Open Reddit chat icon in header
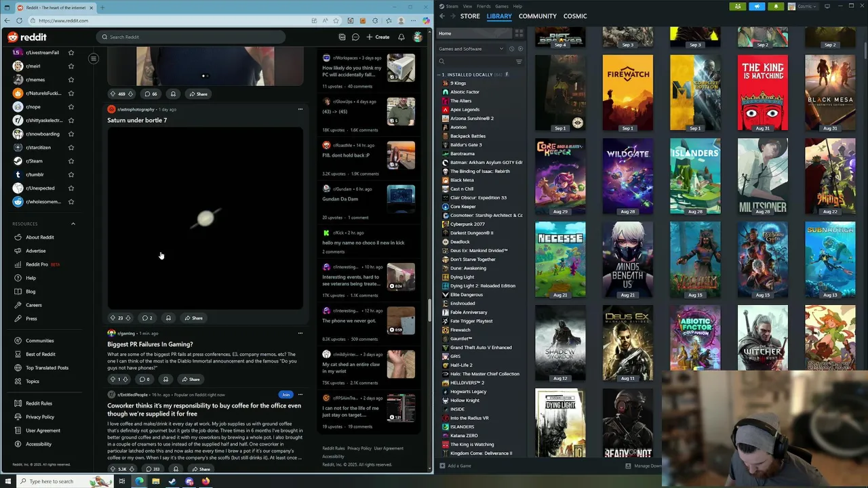868x488 pixels. click(355, 37)
